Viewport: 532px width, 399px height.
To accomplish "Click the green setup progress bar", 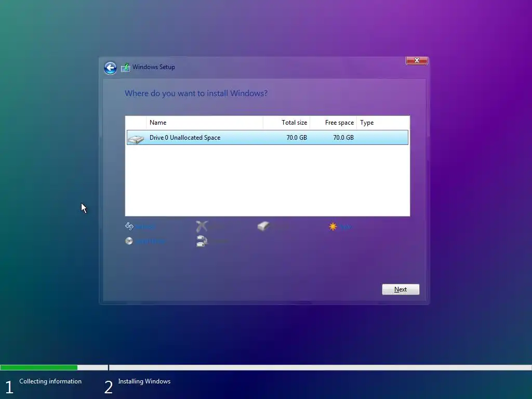I will pos(38,367).
